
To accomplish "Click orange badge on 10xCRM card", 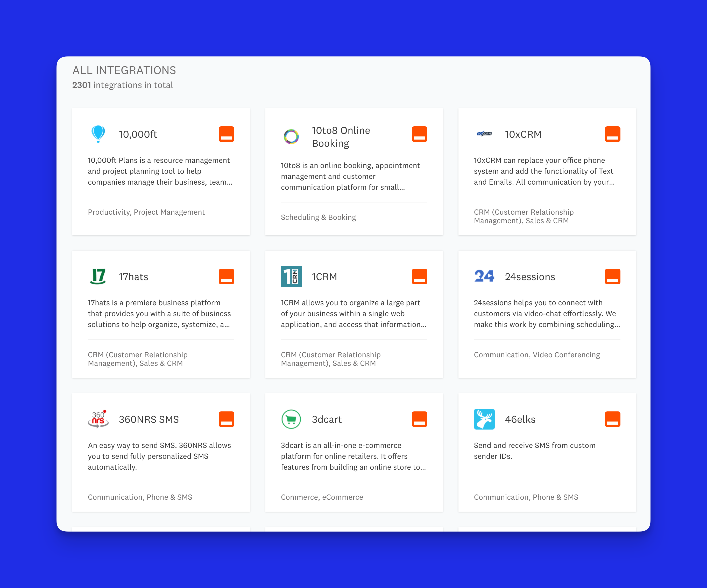I will (x=612, y=134).
